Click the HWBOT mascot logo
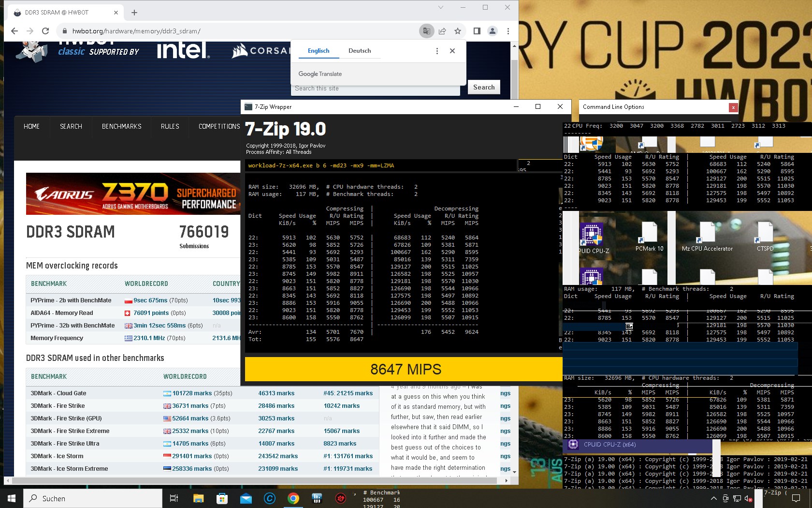812x508 pixels. pos(32,51)
